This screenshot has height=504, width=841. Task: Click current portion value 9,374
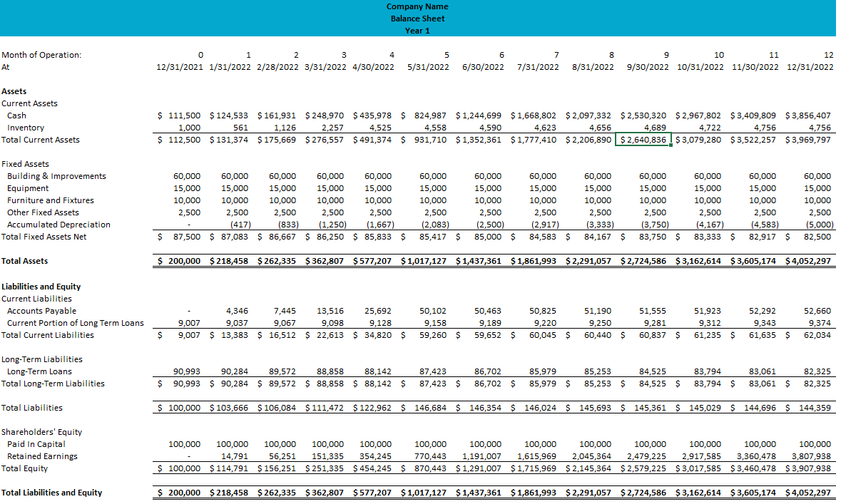point(820,323)
